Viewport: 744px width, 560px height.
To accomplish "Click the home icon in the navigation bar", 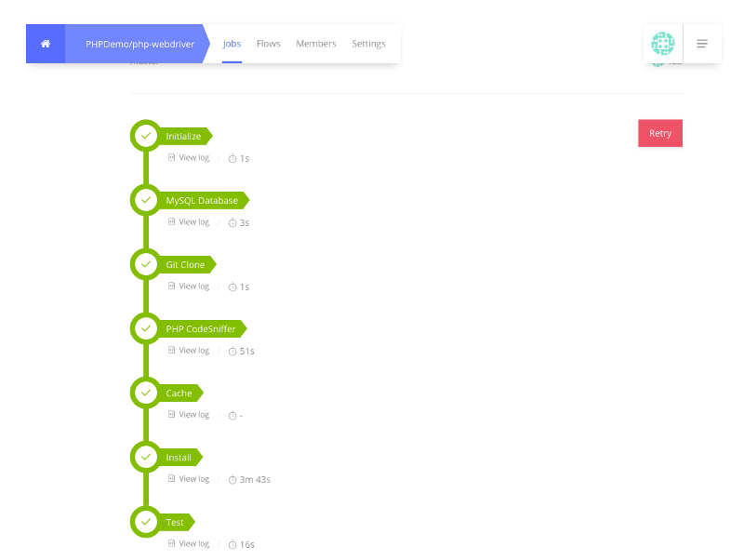I will 45,43.
